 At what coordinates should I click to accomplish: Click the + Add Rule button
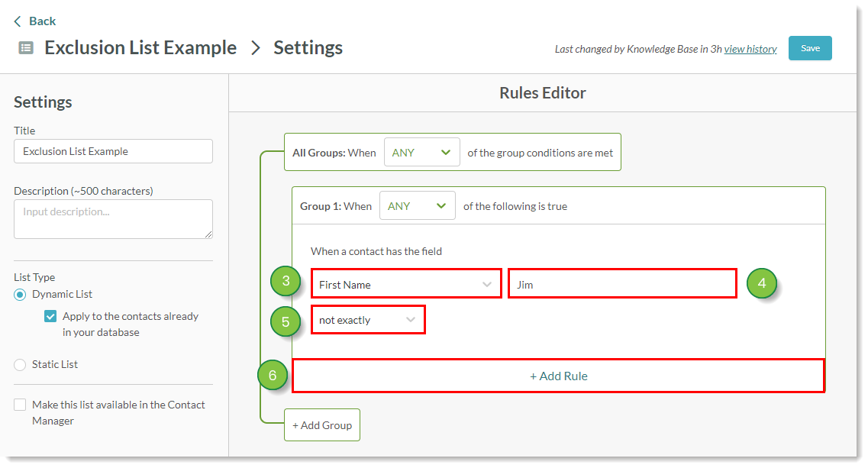click(x=558, y=376)
